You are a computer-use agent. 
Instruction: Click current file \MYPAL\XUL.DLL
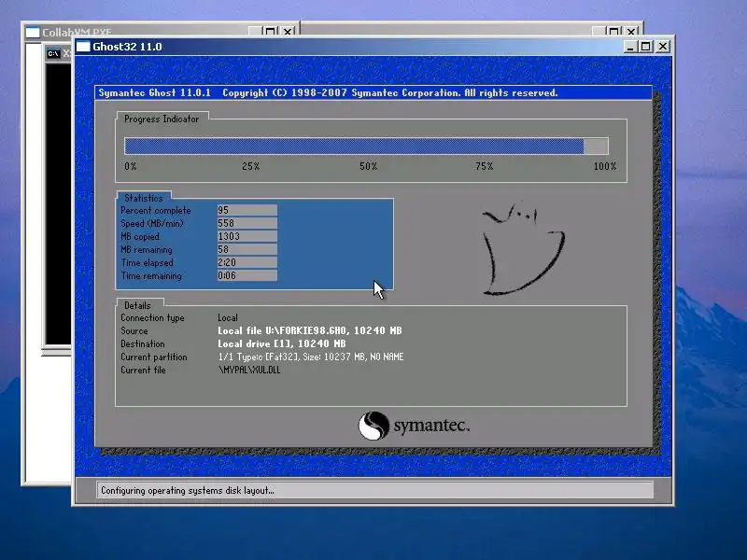pyautogui.click(x=249, y=370)
